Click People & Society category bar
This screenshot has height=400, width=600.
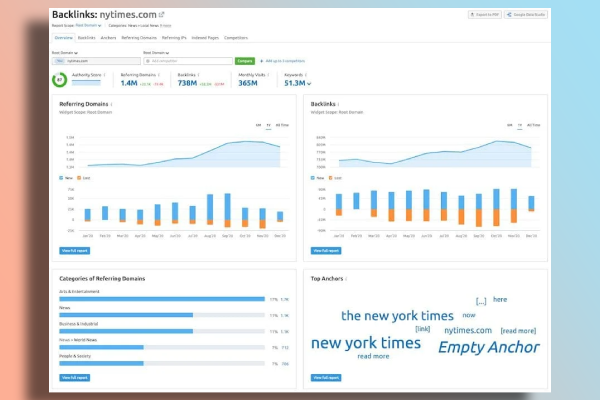point(162,363)
